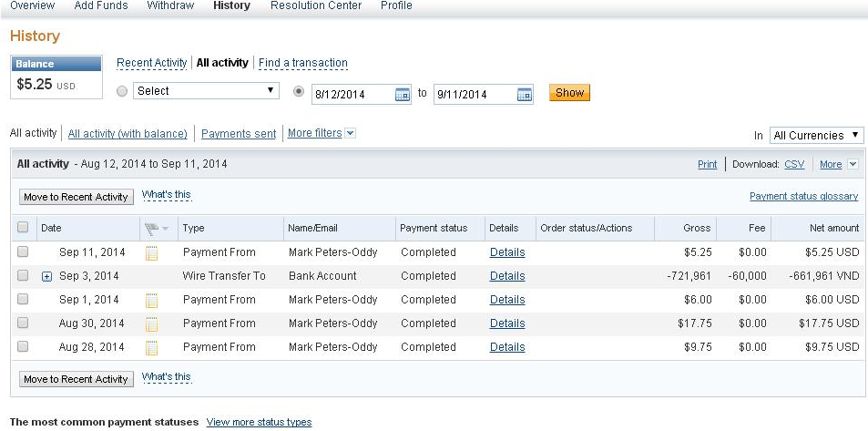868x431 pixels.
Task: Click the flag icon in the column header
Action: point(152,228)
